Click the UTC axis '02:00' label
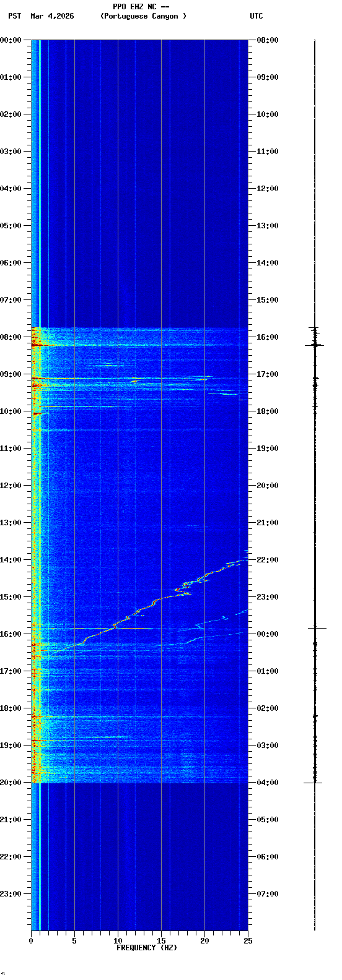Image resolution: width=342 pixels, height=980 pixels. (x=268, y=708)
